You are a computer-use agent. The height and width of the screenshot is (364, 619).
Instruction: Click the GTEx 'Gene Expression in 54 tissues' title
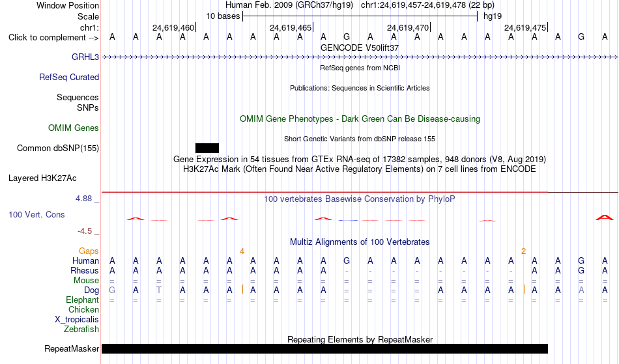[360, 160]
